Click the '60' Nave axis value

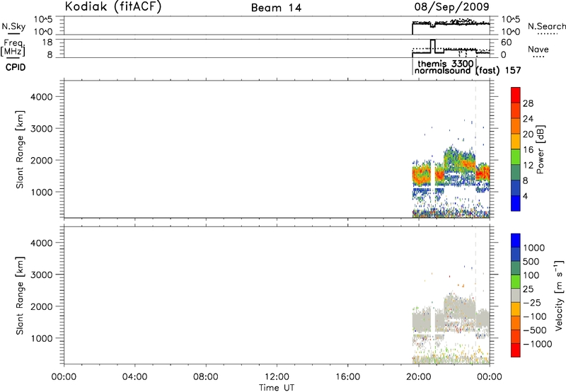[x=506, y=42]
